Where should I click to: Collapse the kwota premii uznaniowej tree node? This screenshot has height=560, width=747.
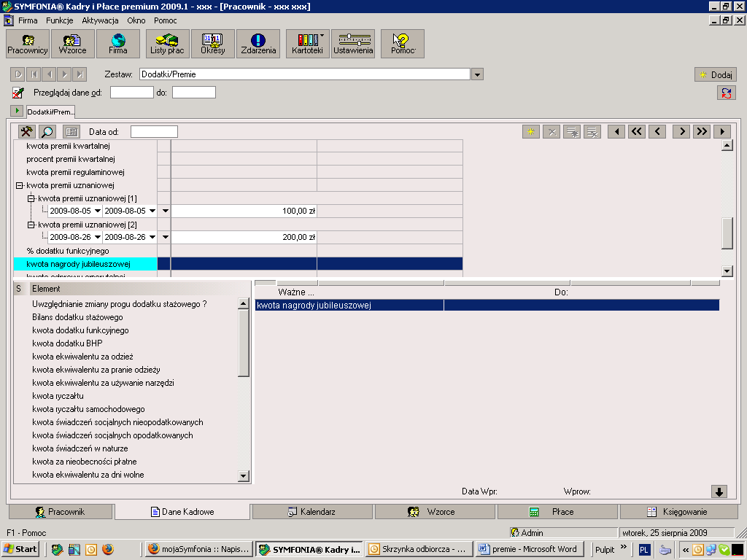point(20,185)
